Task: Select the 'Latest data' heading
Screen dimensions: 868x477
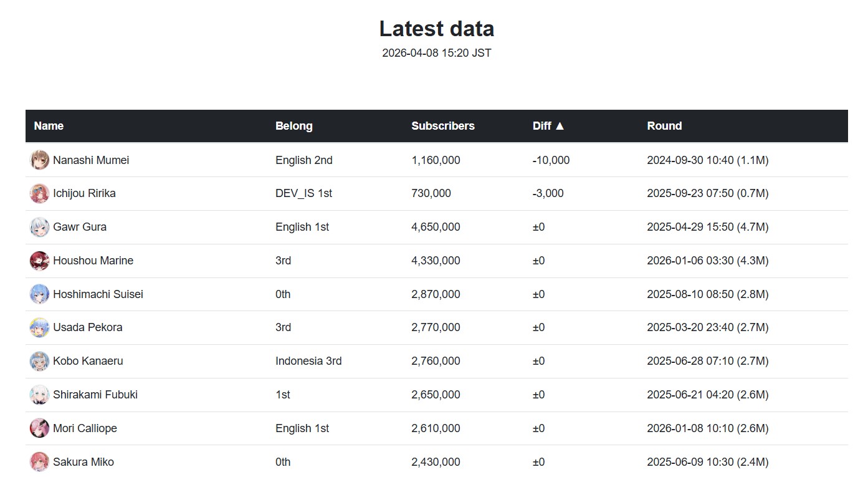Action: point(437,29)
